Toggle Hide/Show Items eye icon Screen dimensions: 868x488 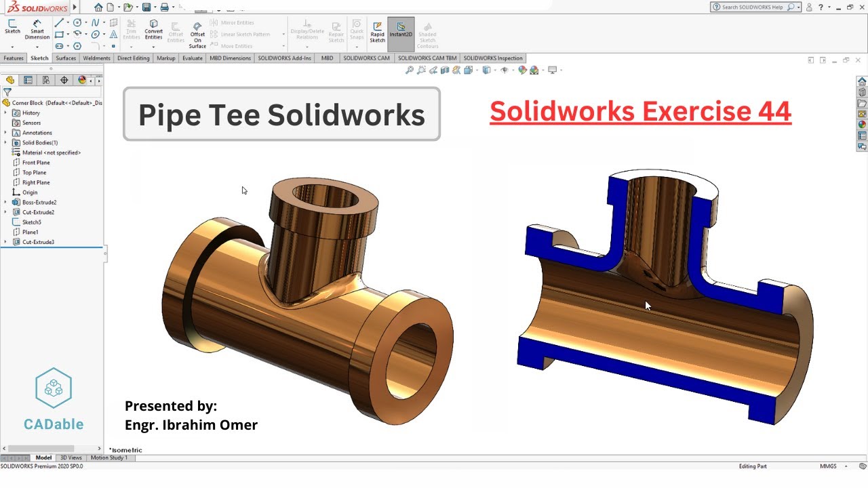coord(505,70)
